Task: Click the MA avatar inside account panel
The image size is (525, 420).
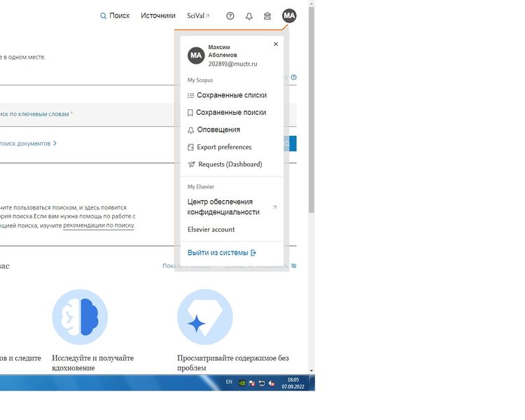Action: coord(196,55)
